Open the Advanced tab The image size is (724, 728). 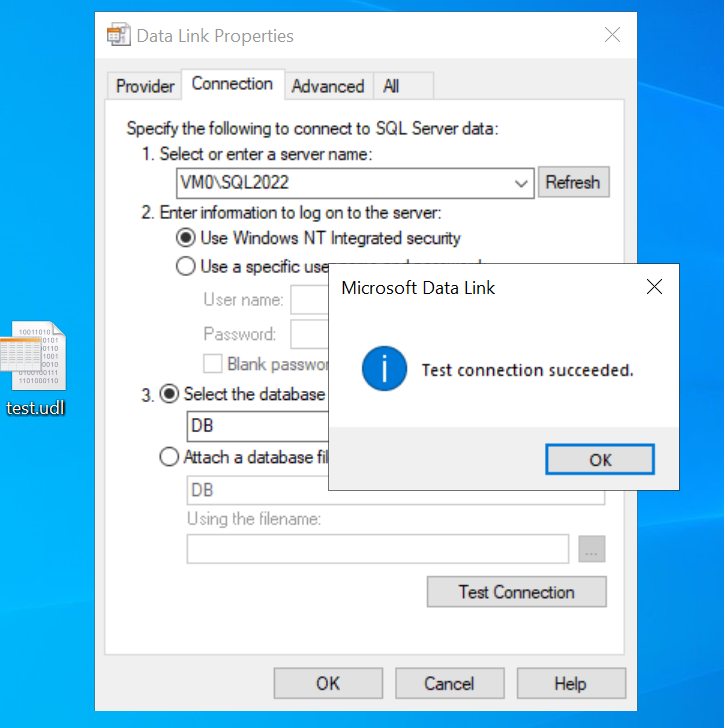click(x=328, y=86)
